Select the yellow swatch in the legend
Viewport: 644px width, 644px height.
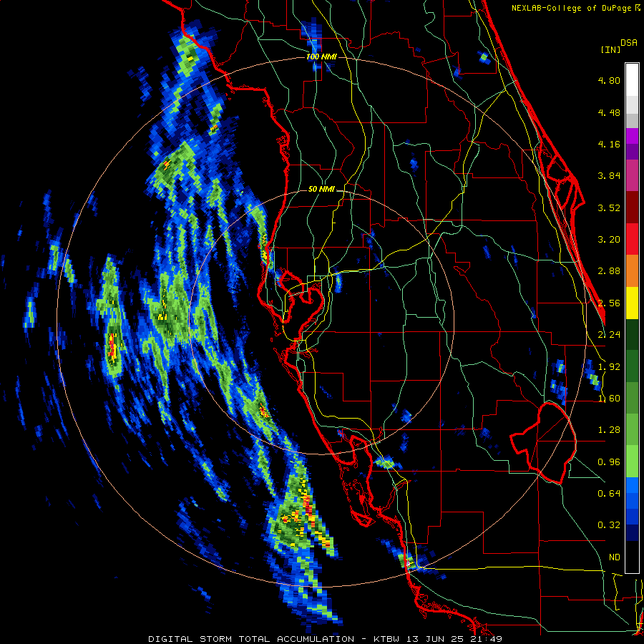(632, 303)
